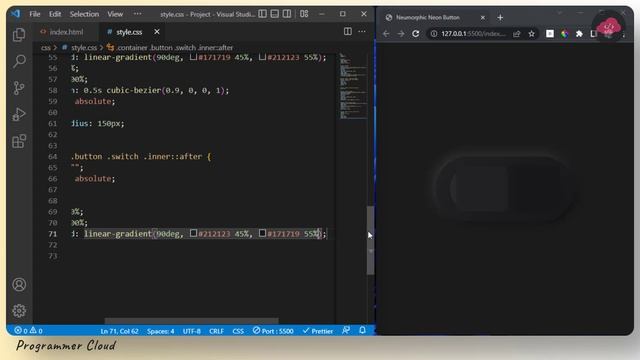This screenshot has width=640, height=360.
Task: Open the View menu
Action: tap(115, 14)
